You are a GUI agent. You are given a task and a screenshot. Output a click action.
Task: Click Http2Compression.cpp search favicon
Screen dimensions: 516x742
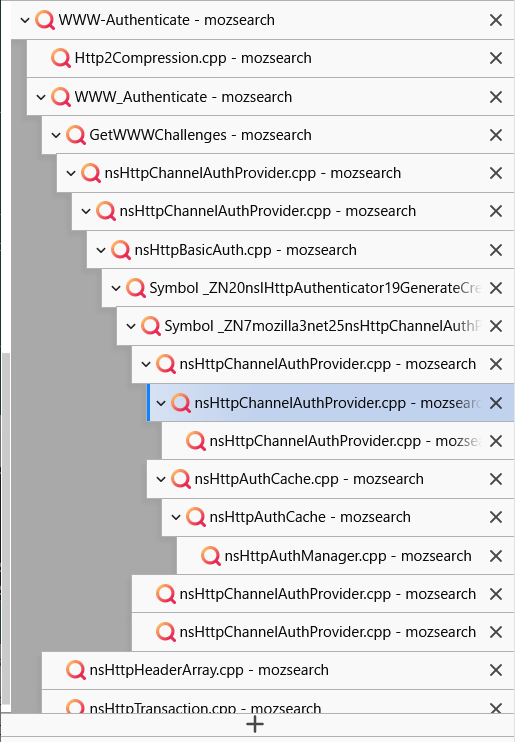tap(61, 59)
